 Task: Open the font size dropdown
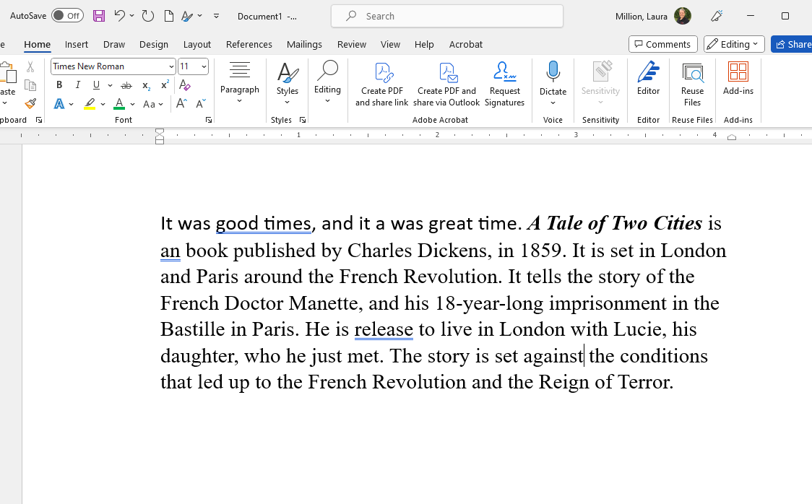pos(204,66)
